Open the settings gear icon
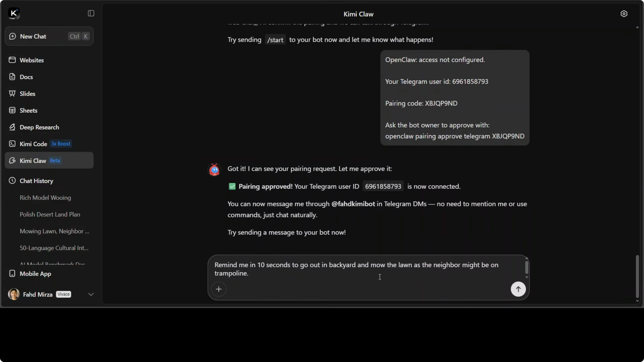Viewport: 644px width, 362px height. tap(624, 14)
